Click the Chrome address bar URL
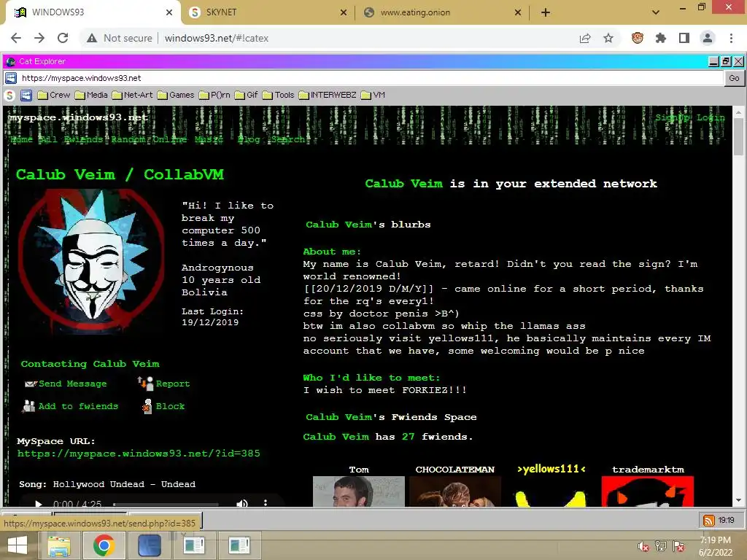Screen dimensions: 747x560 click(x=217, y=38)
